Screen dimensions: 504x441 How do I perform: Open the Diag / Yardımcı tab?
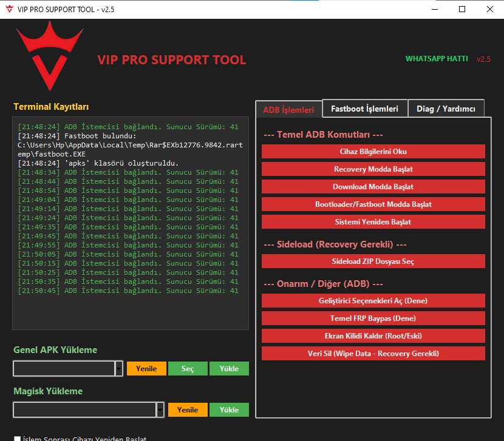coord(445,108)
